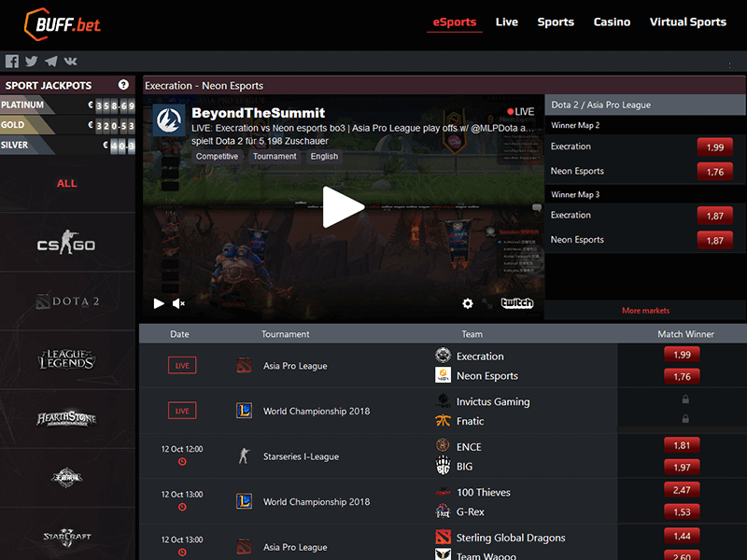Bet Neon Esports 1,76 on Winner Map 2
The image size is (747, 560).
pos(714,172)
